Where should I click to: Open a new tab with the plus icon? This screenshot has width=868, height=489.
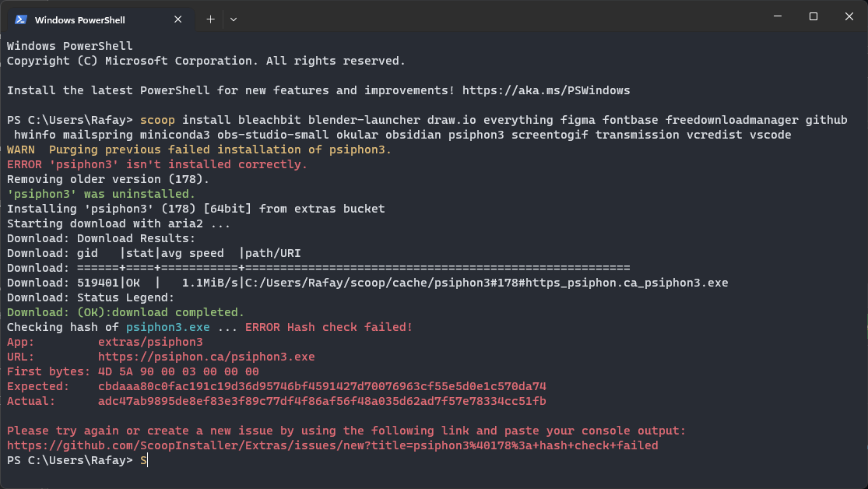209,19
